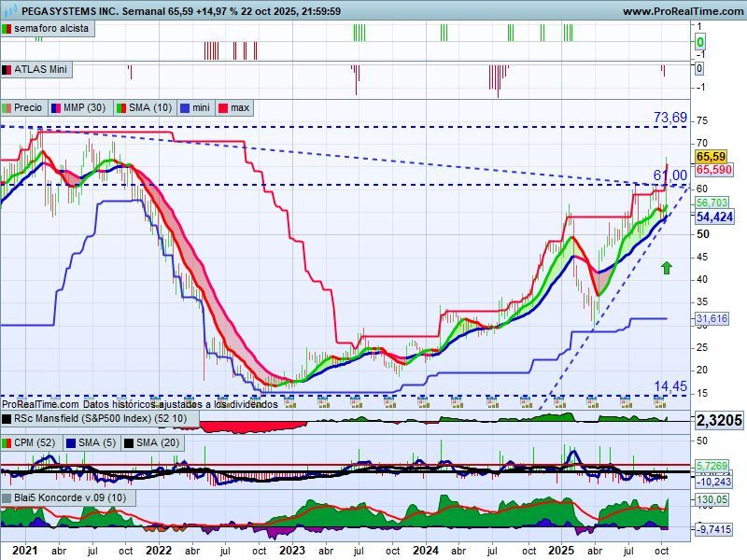This screenshot has width=747, height=560.
Task: Open SMA (20) indicator label
Action: (x=152, y=442)
